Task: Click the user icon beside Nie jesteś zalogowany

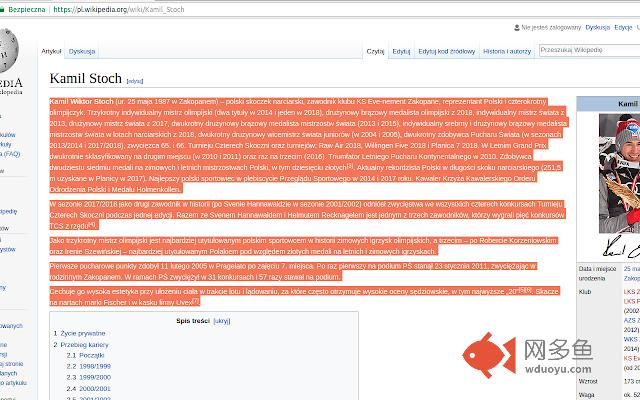Action: (x=517, y=28)
